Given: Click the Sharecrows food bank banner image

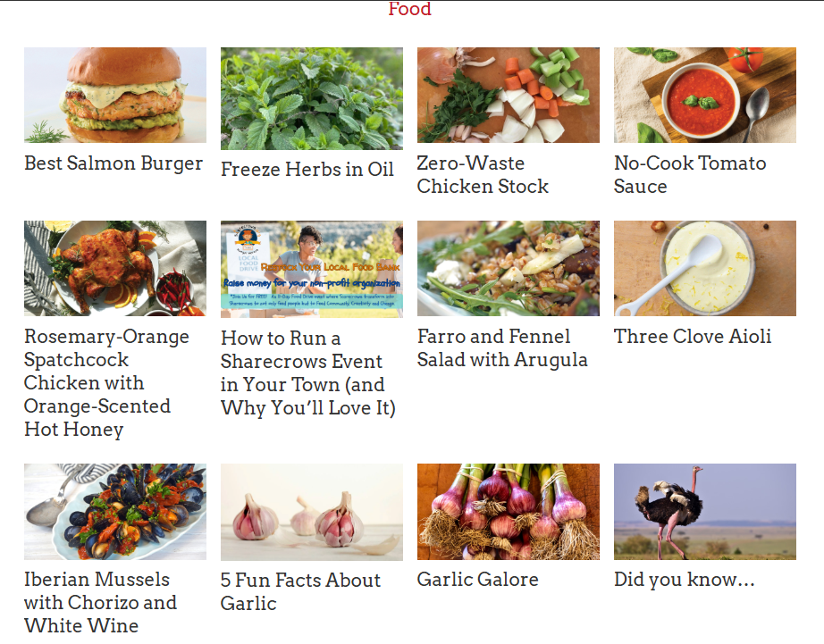Looking at the screenshot, I should pos(312,269).
